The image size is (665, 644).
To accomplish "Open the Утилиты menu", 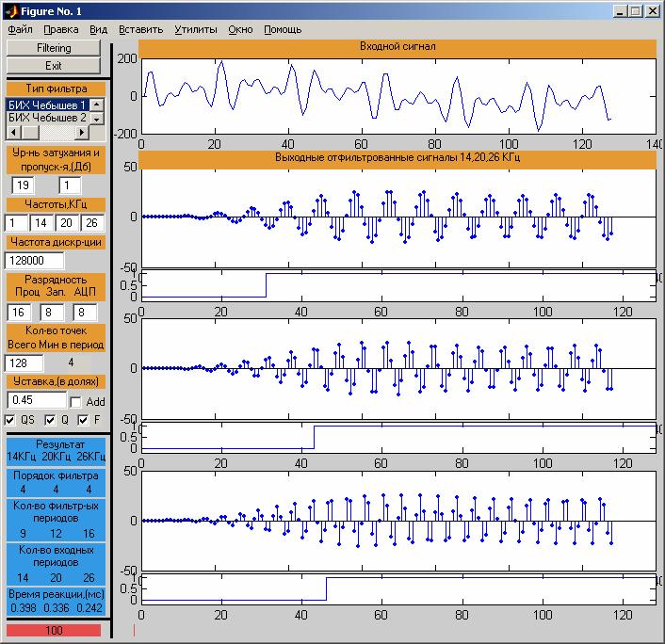I will tap(195, 29).
